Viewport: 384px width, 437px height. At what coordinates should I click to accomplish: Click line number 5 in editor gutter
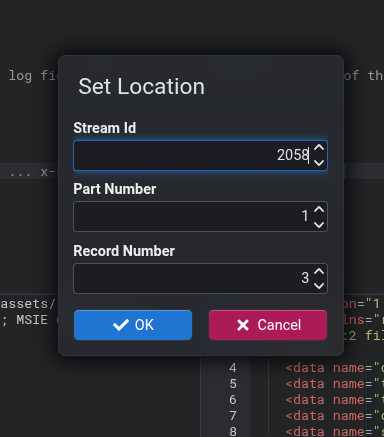click(233, 384)
